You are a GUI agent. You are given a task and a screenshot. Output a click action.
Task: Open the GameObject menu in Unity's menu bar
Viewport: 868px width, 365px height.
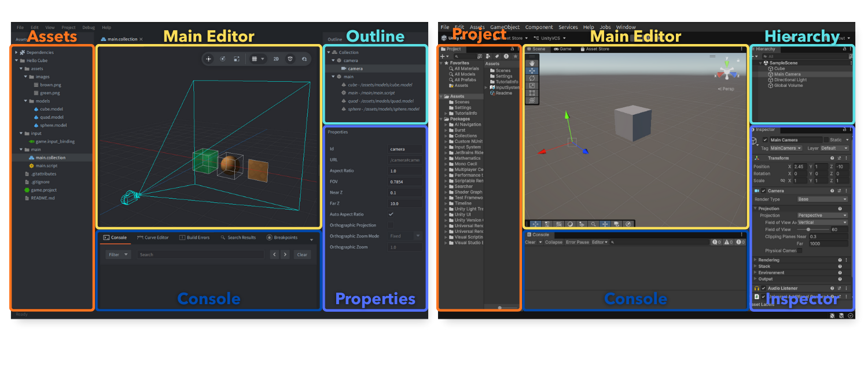point(504,27)
